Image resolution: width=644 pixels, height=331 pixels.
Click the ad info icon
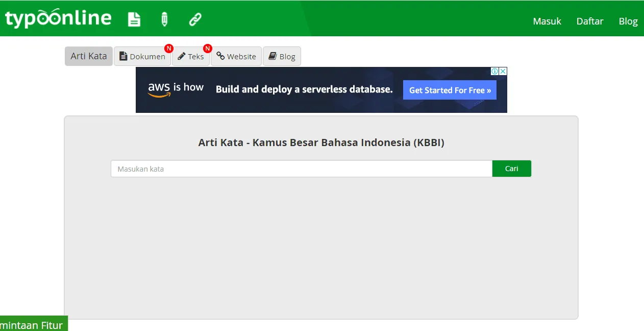pos(494,72)
